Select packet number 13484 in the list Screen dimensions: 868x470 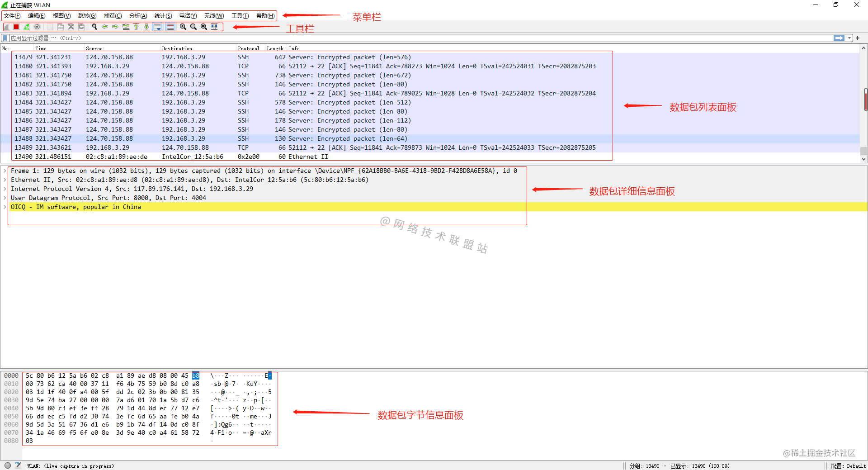[x=181, y=102]
